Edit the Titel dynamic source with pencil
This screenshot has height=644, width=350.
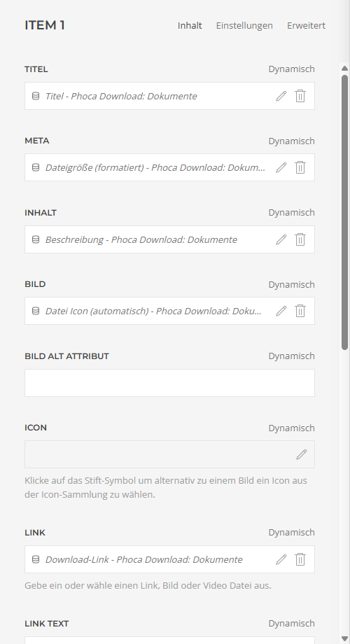[x=281, y=96]
